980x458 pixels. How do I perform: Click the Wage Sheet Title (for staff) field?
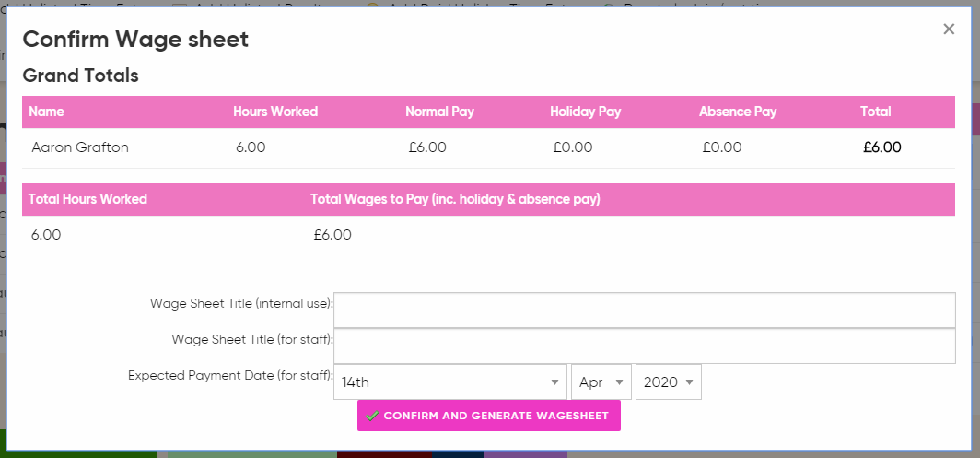[644, 346]
